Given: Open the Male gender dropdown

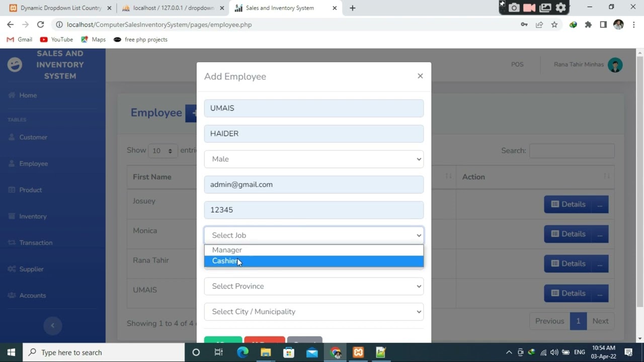Looking at the screenshot, I should (x=313, y=159).
